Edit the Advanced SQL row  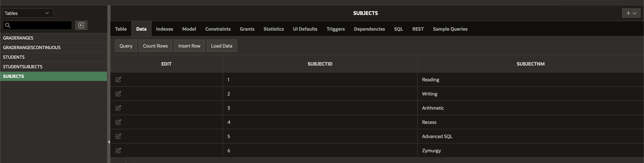118,136
